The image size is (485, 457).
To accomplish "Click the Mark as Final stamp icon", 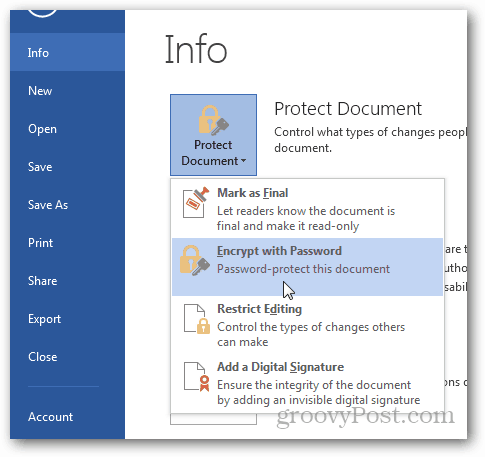I will 196,202.
